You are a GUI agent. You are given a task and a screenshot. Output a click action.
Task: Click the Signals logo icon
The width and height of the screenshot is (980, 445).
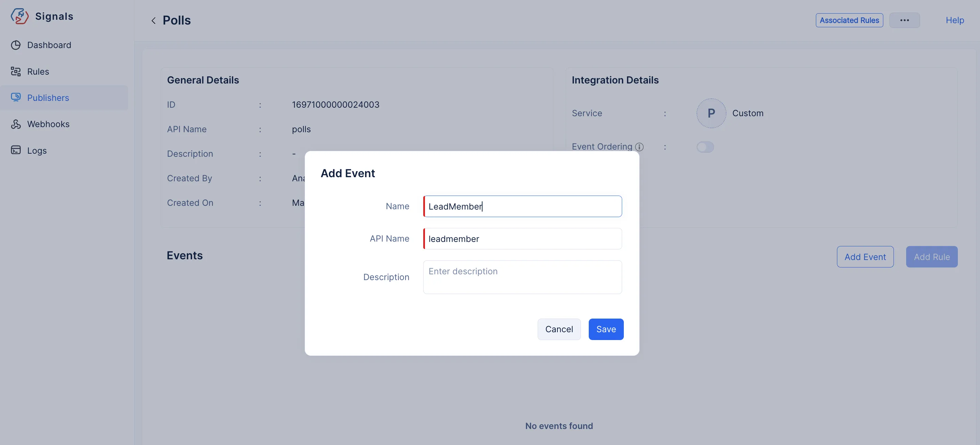point(19,16)
